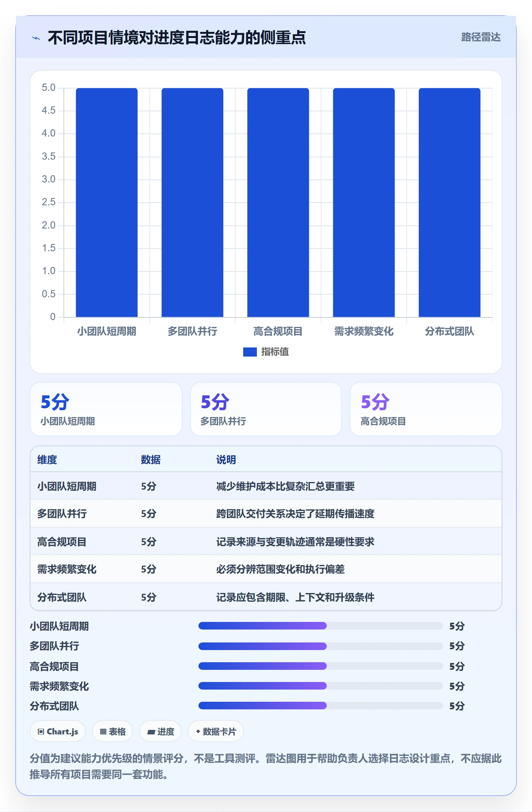Select the 高合规项目 5分 data card

point(426,409)
